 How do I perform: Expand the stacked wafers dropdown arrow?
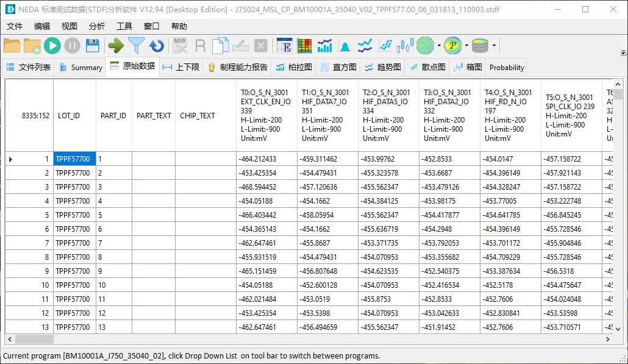point(494,46)
